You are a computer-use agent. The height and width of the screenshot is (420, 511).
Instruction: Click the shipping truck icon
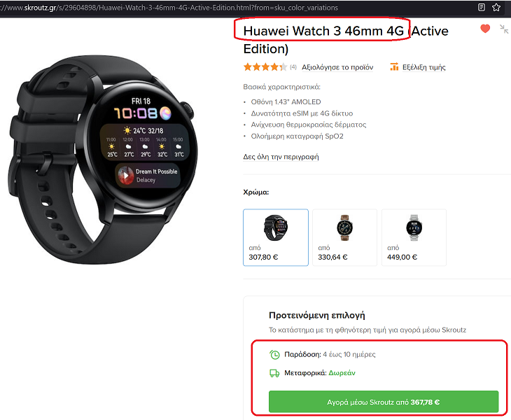[274, 373]
